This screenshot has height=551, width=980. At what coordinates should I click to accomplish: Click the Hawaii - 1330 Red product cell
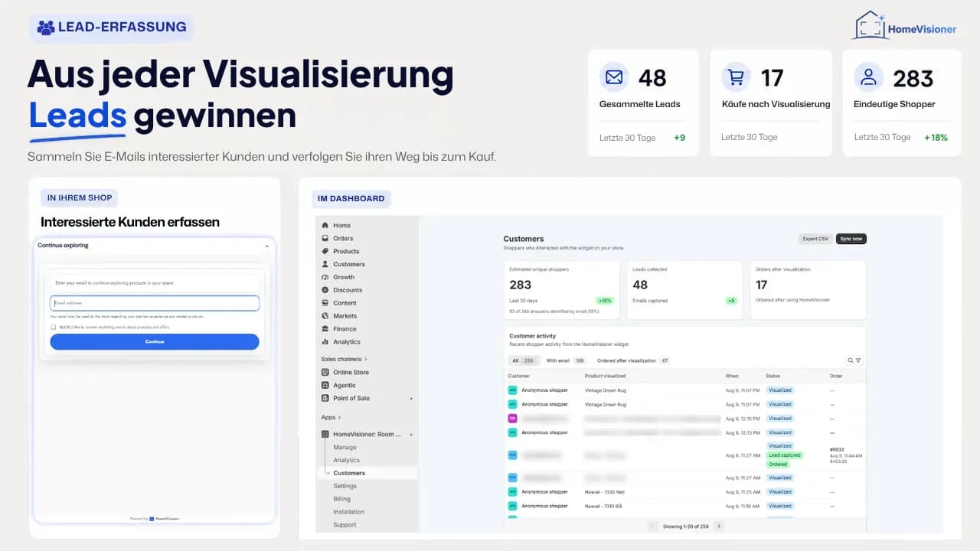tap(605, 492)
